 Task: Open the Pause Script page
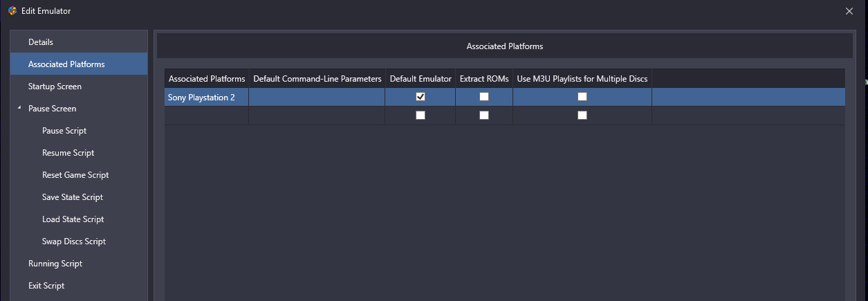pos(64,131)
